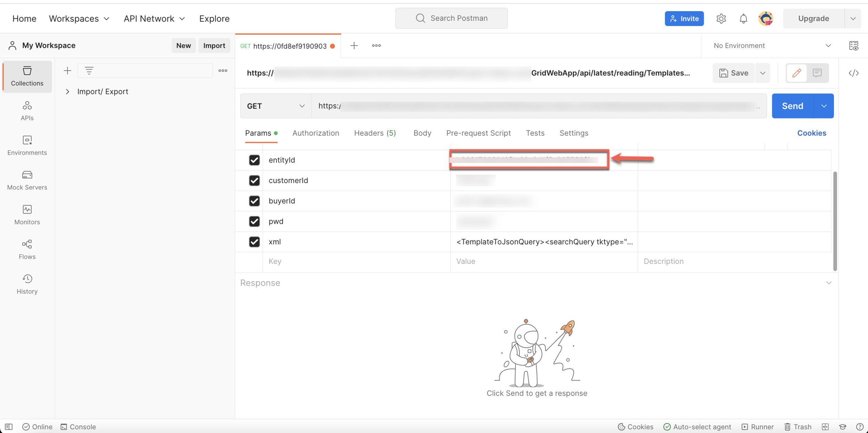The height and width of the screenshot is (433, 868).
Task: Open the Collections sidebar panel
Action: pos(27,76)
